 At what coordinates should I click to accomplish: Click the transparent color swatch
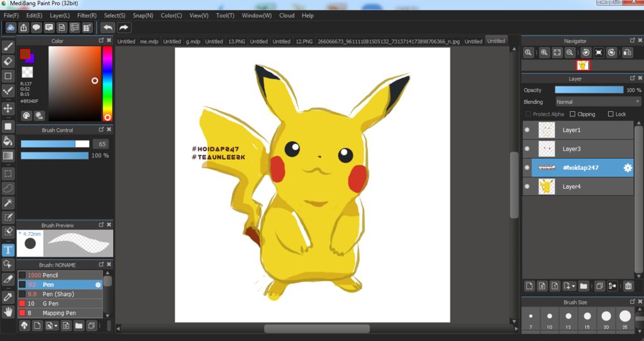[27, 72]
